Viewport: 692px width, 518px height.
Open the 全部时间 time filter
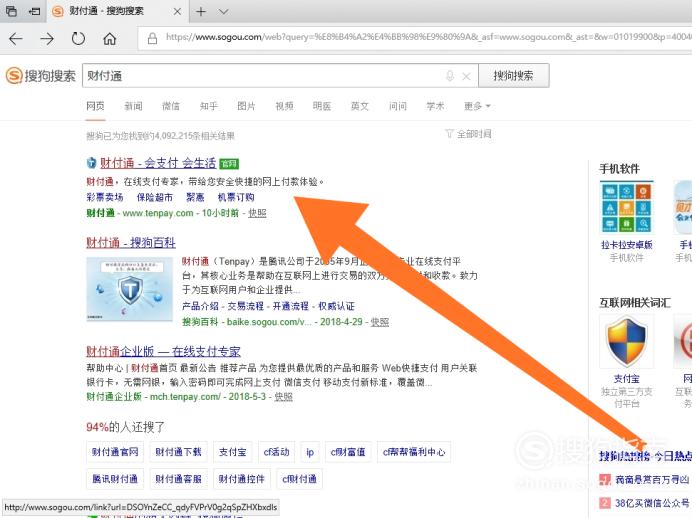point(469,134)
